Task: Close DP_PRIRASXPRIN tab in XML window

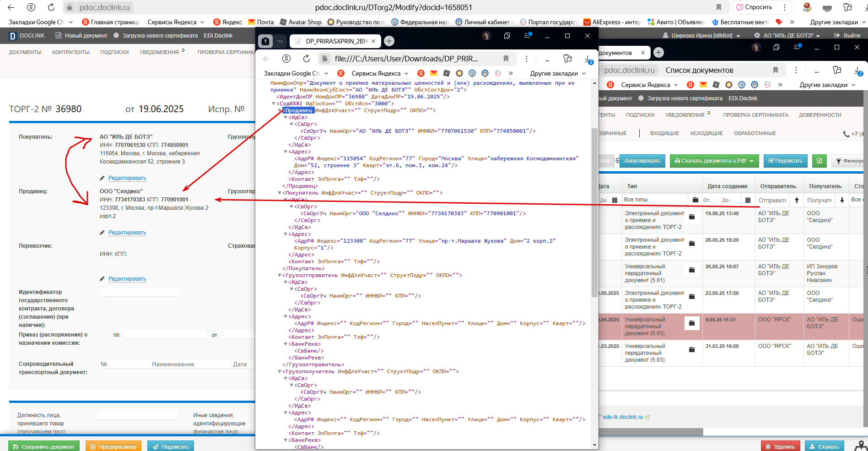Action: point(373,41)
